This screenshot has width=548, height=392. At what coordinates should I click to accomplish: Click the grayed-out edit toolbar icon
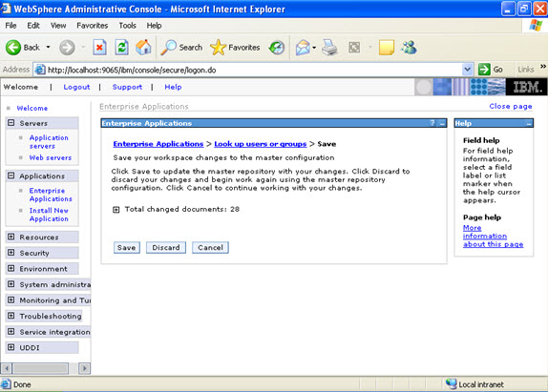[354, 48]
